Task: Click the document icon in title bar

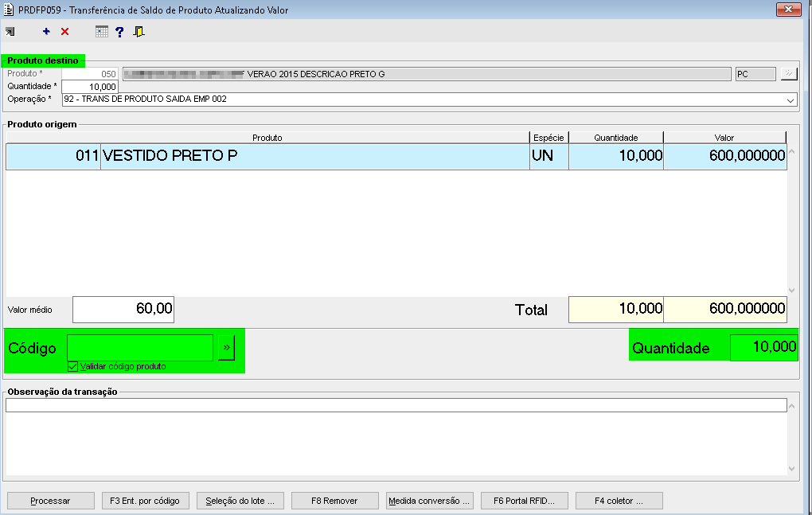Action: (x=9, y=10)
